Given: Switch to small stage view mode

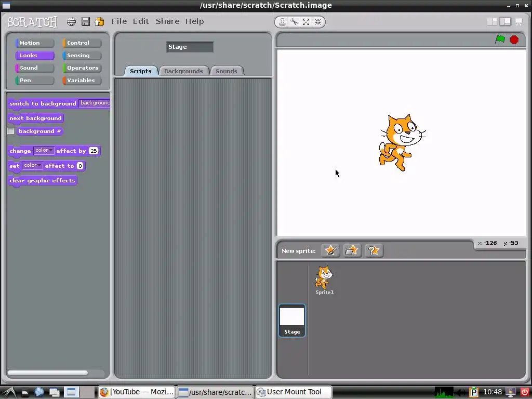Looking at the screenshot, I should tap(491, 22).
